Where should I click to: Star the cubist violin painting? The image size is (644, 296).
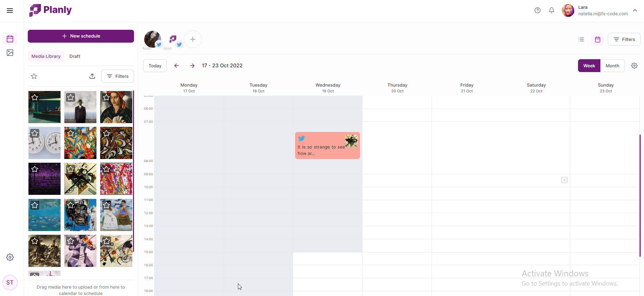pyautogui.click(x=70, y=241)
